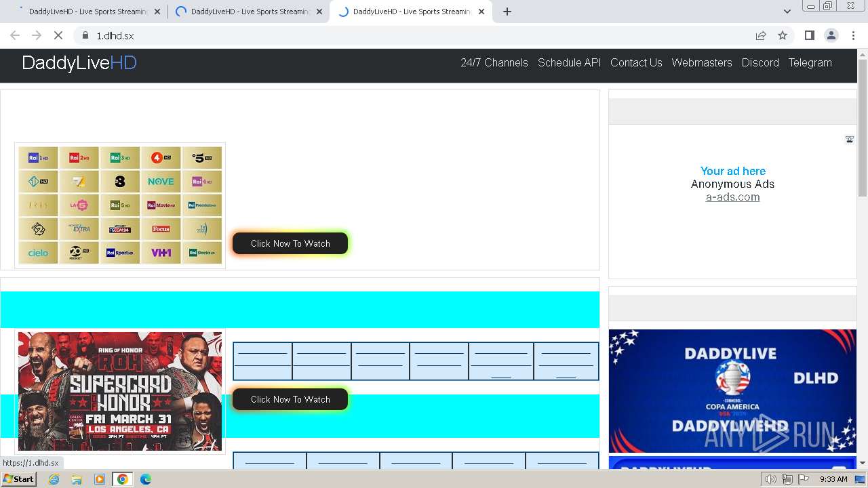The height and width of the screenshot is (488, 868).
Task: Open Microsoft Edge from taskbar
Action: click(x=145, y=479)
